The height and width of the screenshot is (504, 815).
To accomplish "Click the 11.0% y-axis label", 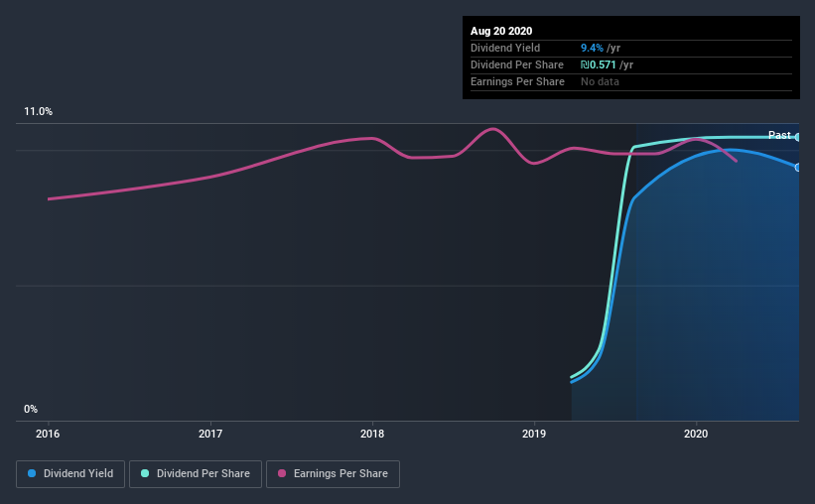I will click(x=38, y=111).
